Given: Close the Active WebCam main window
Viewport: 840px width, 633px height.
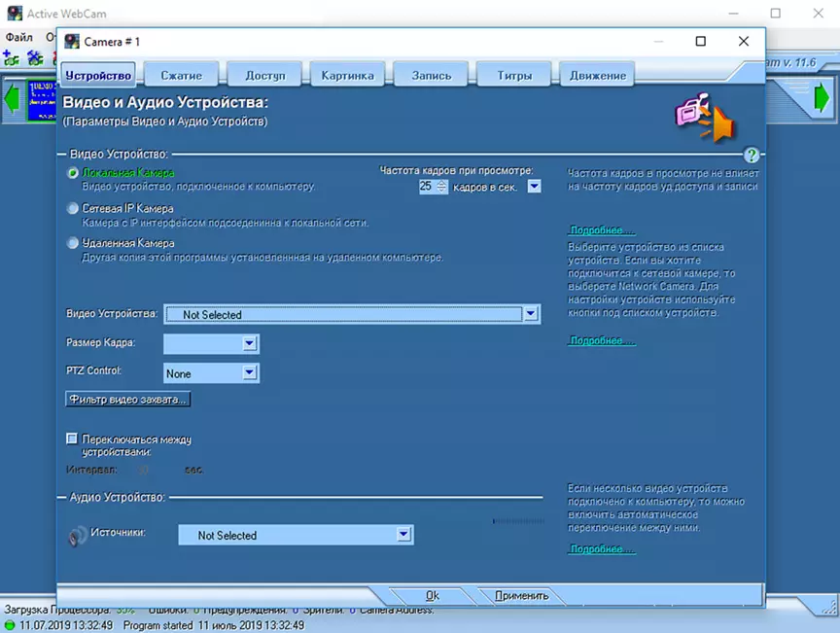Looking at the screenshot, I should 818,14.
